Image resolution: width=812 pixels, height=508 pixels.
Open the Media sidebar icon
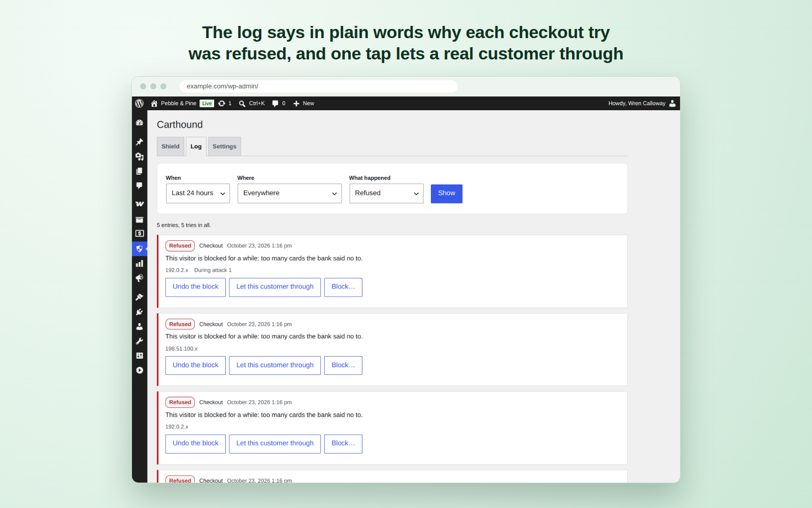[x=140, y=156]
